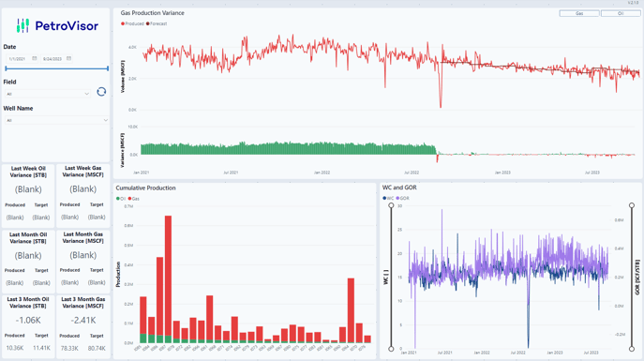Select the Gas Production Variance title
Screen dimensions: 644x361
click(x=153, y=13)
